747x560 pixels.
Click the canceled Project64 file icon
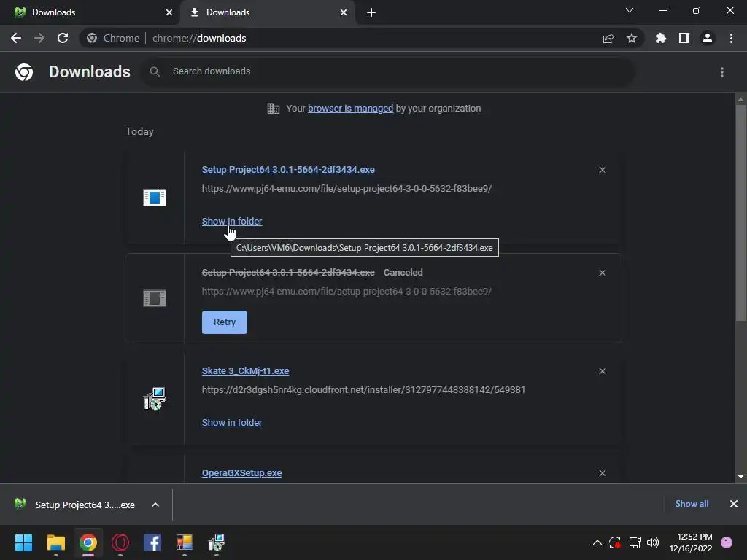point(155,298)
